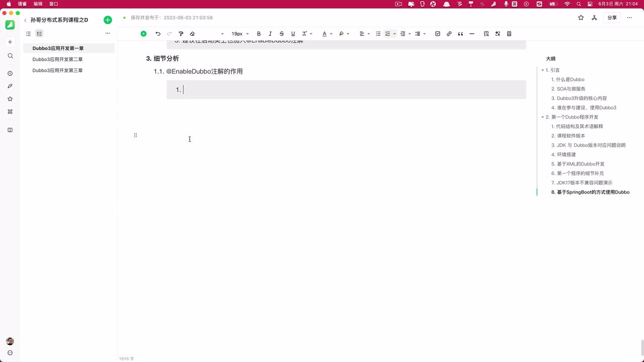Click the translate icon in toolbar
The width and height of the screenshot is (644, 362).
[x=498, y=34]
